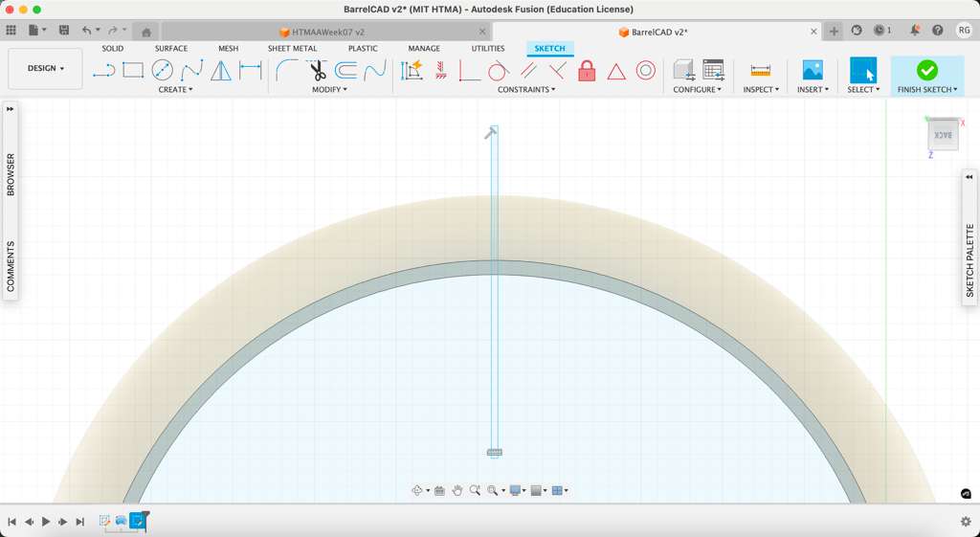
Task: Select the Sketch Dimension tool
Action: (x=251, y=70)
